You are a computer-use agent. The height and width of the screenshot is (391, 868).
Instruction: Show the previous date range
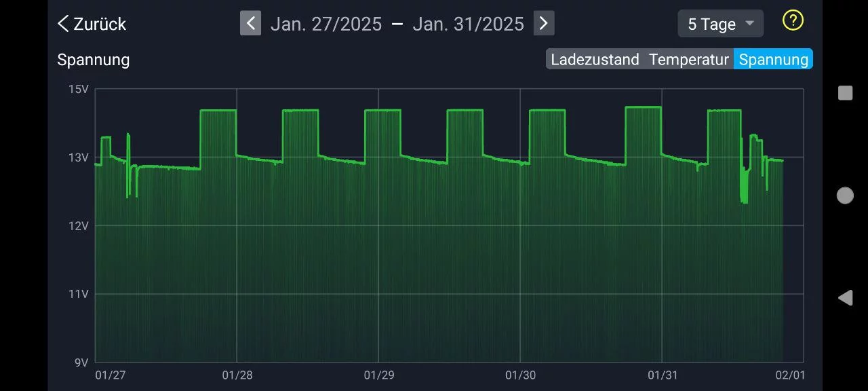pyautogui.click(x=250, y=24)
